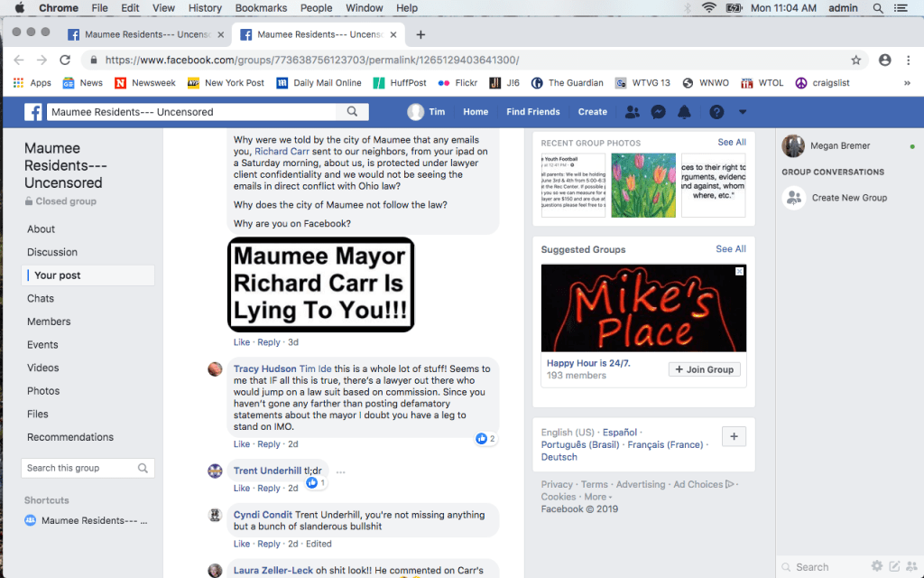Click the Facebook logo home icon
Image resolution: width=924 pixels, height=578 pixels.
(33, 112)
